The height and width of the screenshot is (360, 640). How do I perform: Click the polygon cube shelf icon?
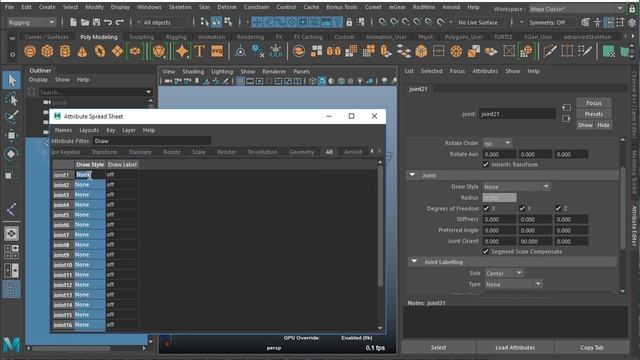pyautogui.click(x=47, y=51)
